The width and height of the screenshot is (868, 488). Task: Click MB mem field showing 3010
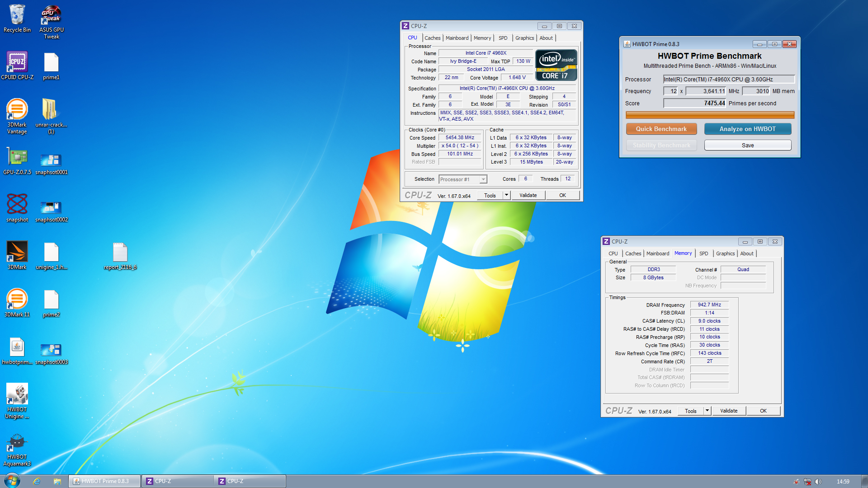[x=756, y=91]
